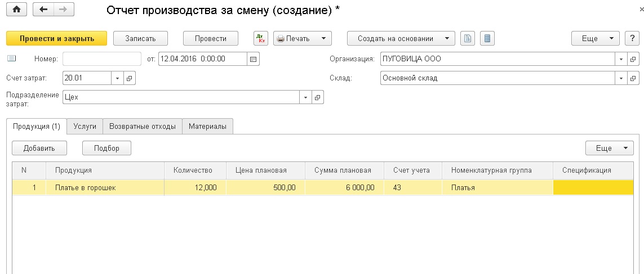Click into the Номер input field

102,59
